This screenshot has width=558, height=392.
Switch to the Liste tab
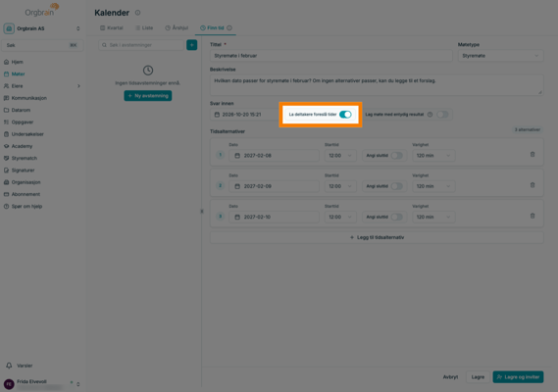pos(144,27)
